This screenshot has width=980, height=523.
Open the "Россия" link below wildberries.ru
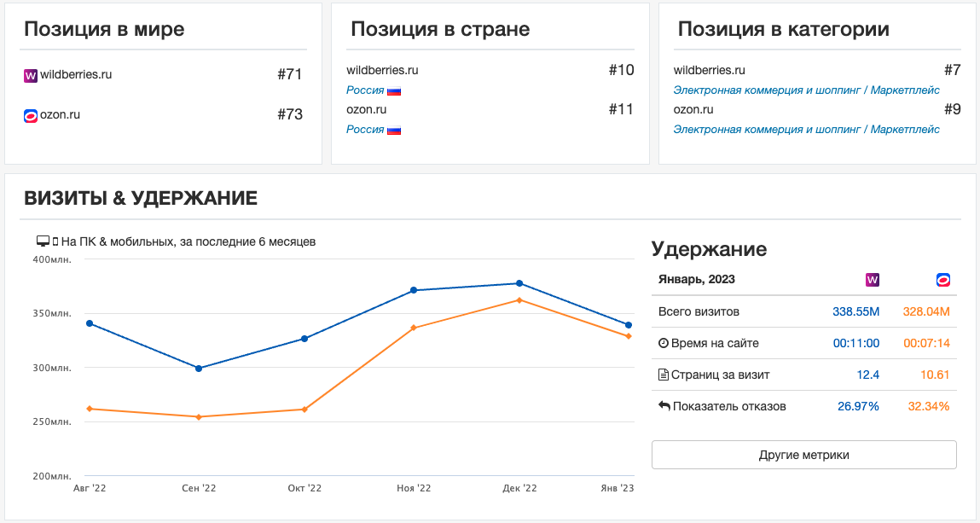click(x=364, y=90)
